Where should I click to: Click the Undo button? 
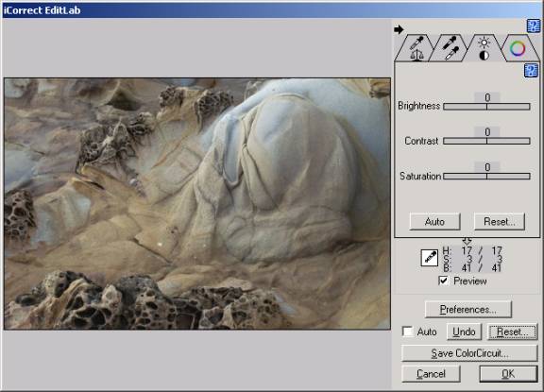point(464,332)
